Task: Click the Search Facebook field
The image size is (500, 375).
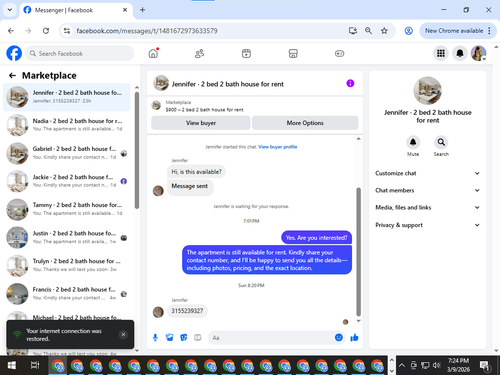Action: [x=80, y=53]
